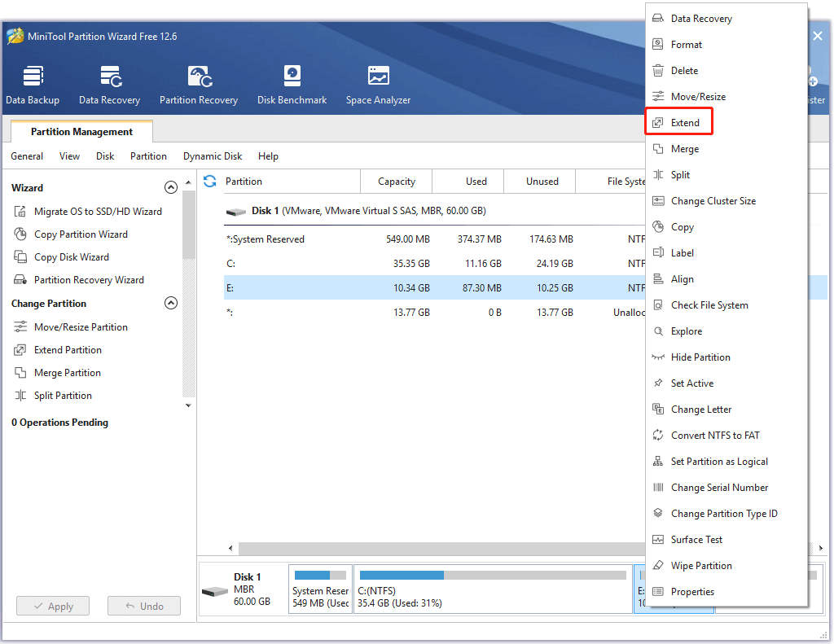This screenshot has height=644, width=834.
Task: Click left arrow of horizontal scrollbar
Action: pos(230,548)
